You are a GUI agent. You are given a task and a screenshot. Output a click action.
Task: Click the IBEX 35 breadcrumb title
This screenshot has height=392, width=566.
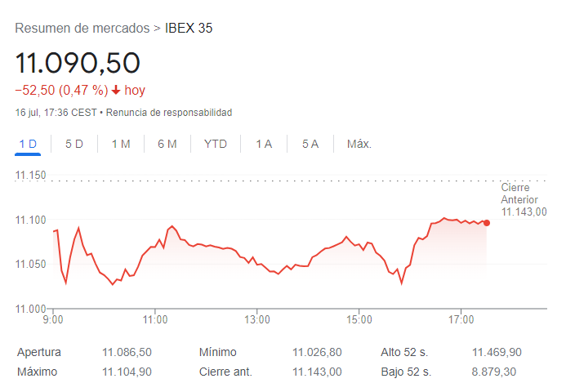tap(189, 29)
